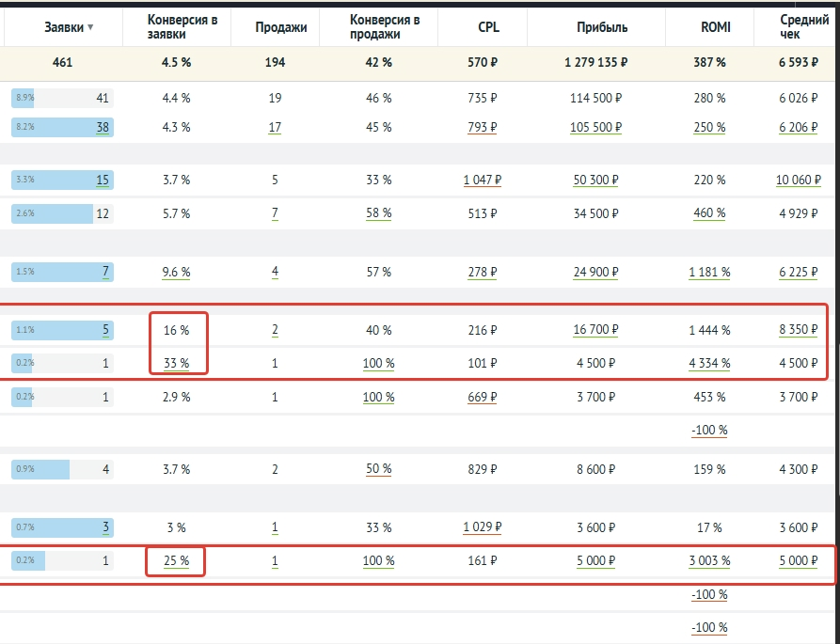
Task: Click the Прибыль column header
Action: pos(602,27)
